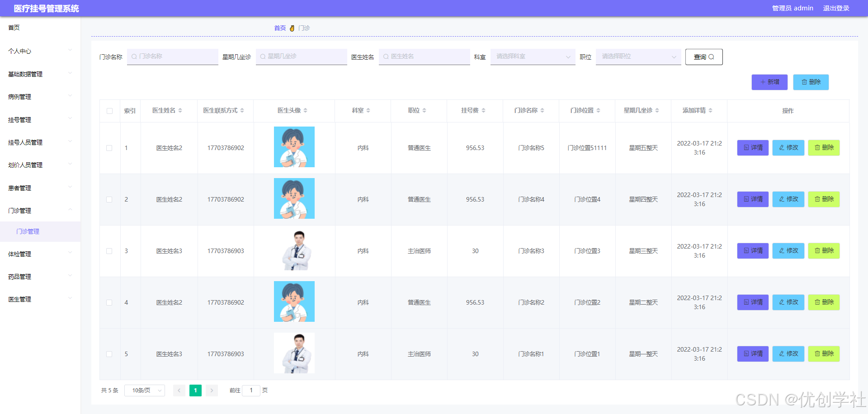The height and width of the screenshot is (414, 868).
Task: Focus the 星期几坐诊 search input
Action: [302, 56]
